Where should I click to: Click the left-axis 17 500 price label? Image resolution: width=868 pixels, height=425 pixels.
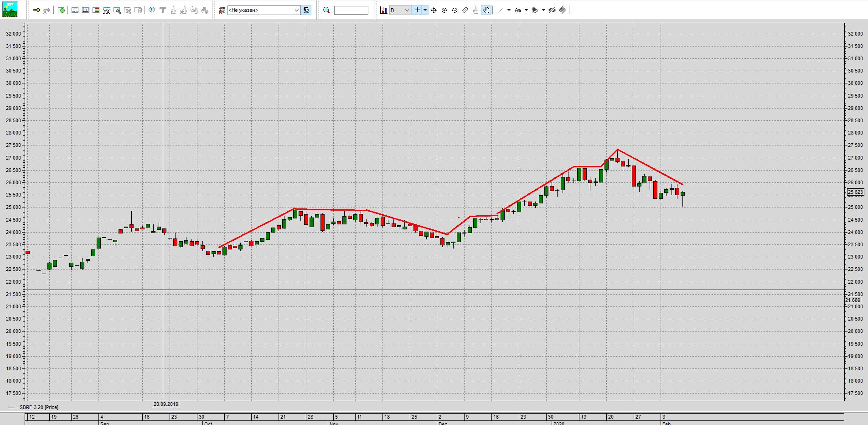click(x=13, y=393)
